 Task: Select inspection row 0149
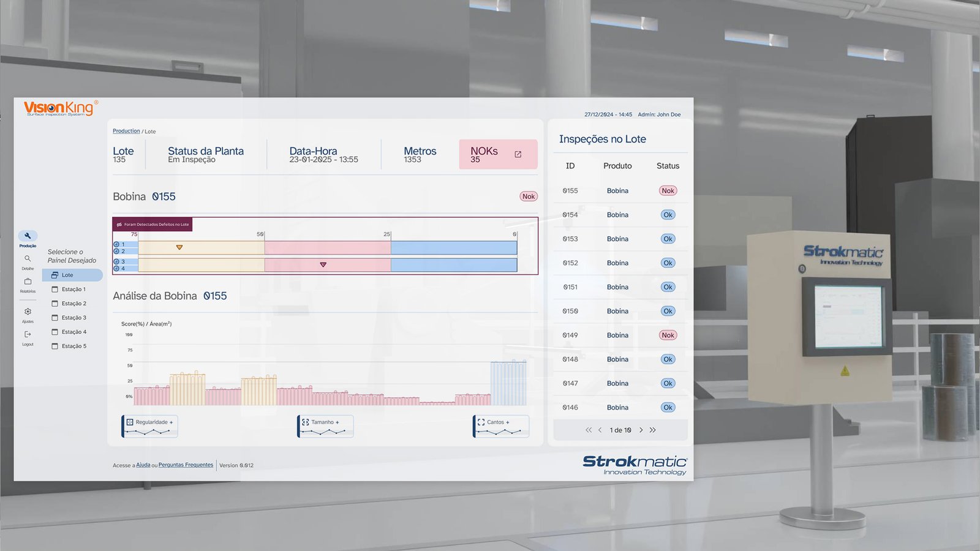tap(619, 335)
